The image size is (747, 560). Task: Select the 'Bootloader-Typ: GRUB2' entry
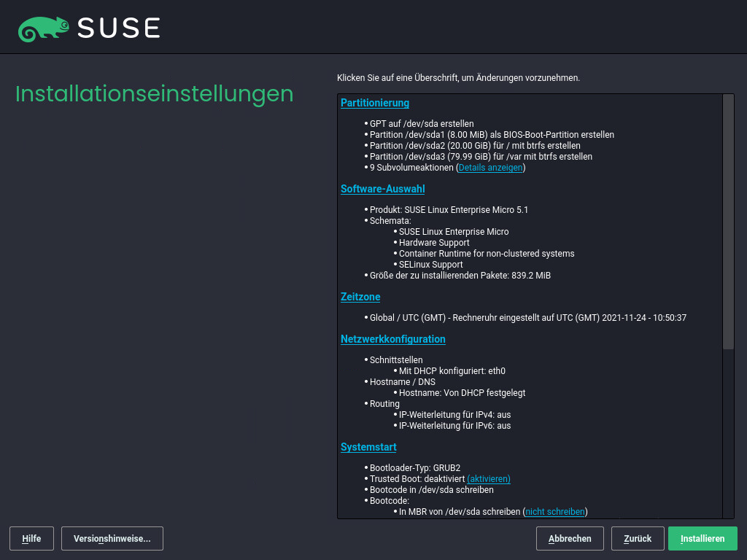(x=414, y=467)
